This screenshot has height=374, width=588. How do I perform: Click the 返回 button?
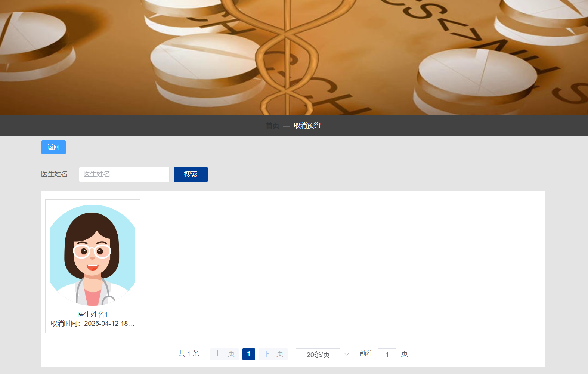pos(53,147)
